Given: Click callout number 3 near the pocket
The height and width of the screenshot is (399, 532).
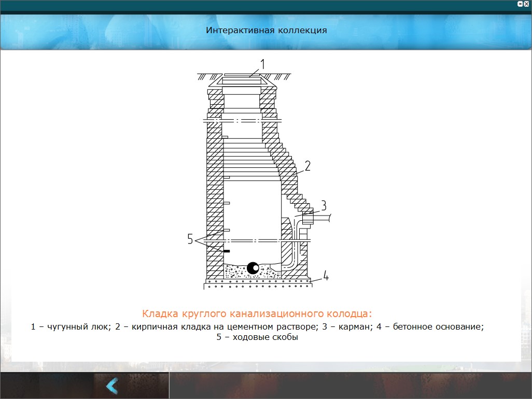Looking at the screenshot, I should (323, 205).
